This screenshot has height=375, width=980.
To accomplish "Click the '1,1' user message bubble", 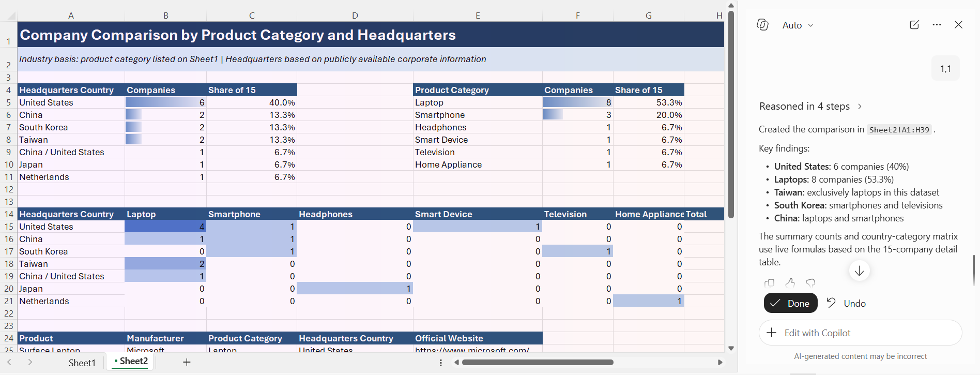I will click(945, 68).
